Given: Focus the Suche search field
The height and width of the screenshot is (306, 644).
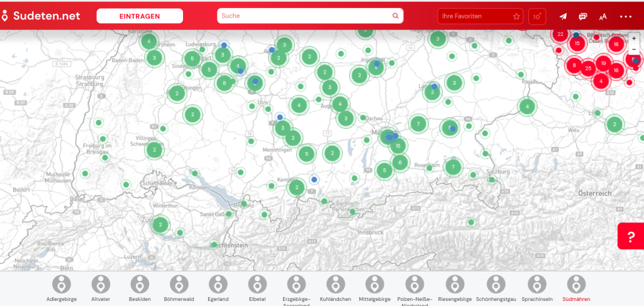Looking at the screenshot, I should pos(304,16).
